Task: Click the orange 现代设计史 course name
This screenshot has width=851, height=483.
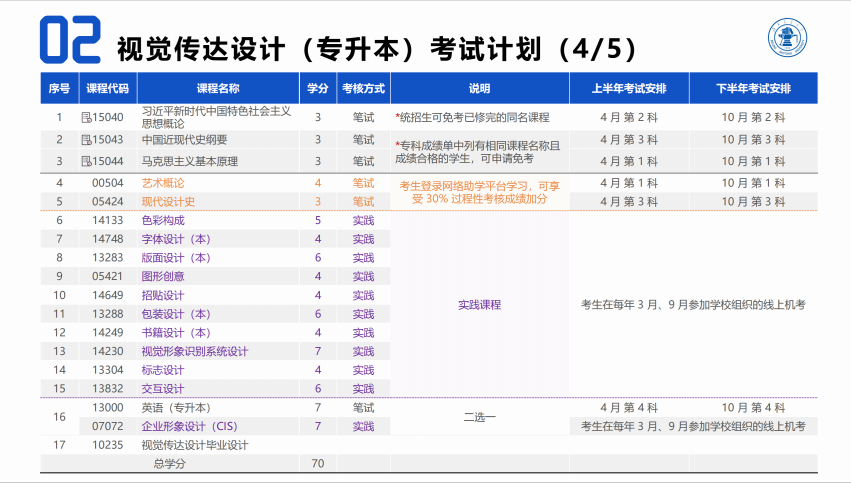Action: [168, 202]
